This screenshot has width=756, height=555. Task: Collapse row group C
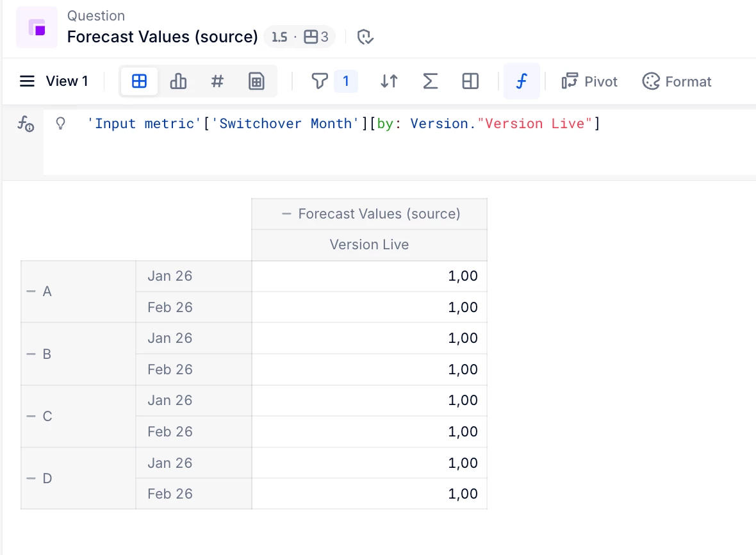[31, 416]
